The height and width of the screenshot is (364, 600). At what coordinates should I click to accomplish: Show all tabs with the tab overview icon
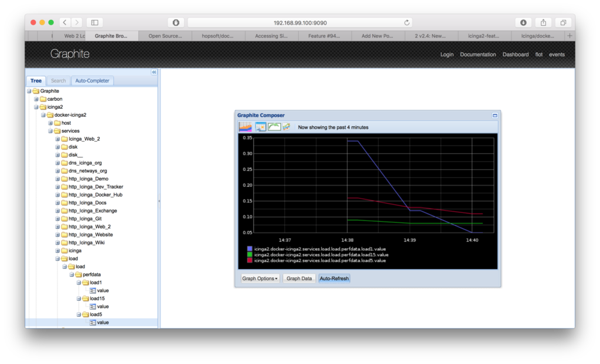coord(563,23)
